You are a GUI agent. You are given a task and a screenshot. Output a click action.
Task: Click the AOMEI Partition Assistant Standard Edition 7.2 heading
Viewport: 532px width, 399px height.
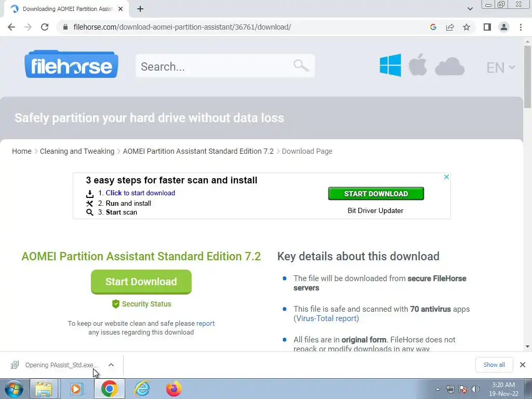click(x=141, y=256)
